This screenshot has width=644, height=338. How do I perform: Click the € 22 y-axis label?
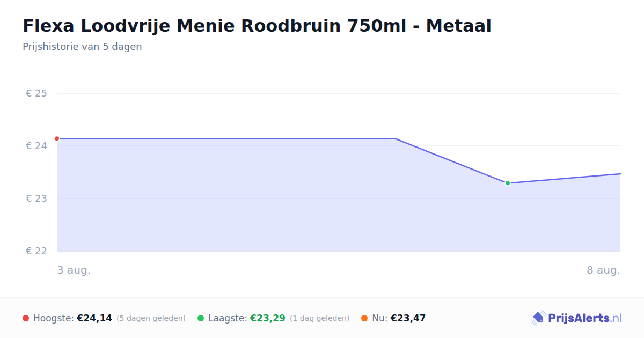click(x=36, y=251)
